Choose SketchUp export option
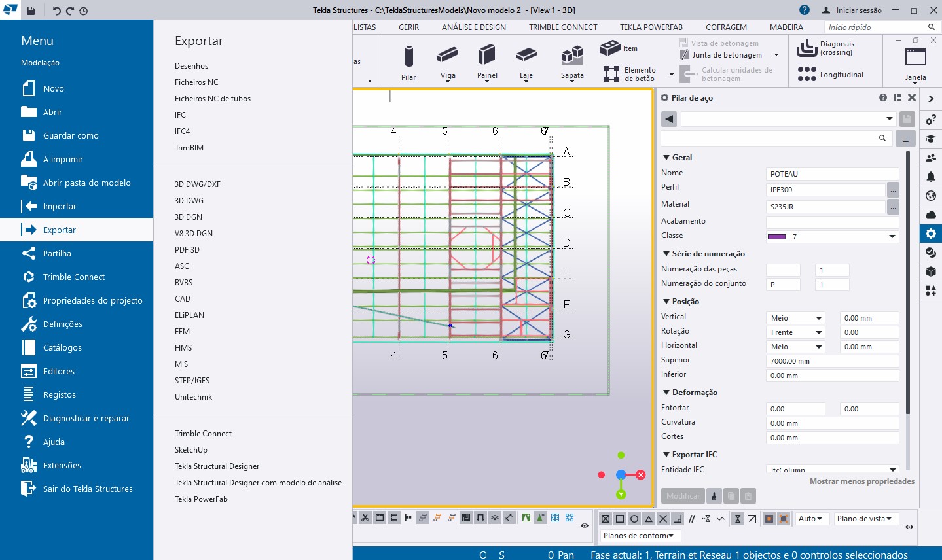942x560 pixels. (191, 450)
